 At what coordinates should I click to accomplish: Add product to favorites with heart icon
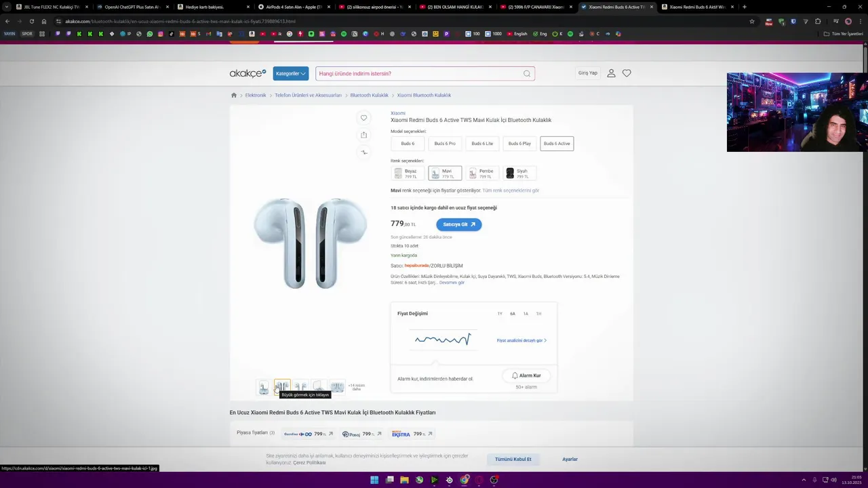[x=363, y=118]
